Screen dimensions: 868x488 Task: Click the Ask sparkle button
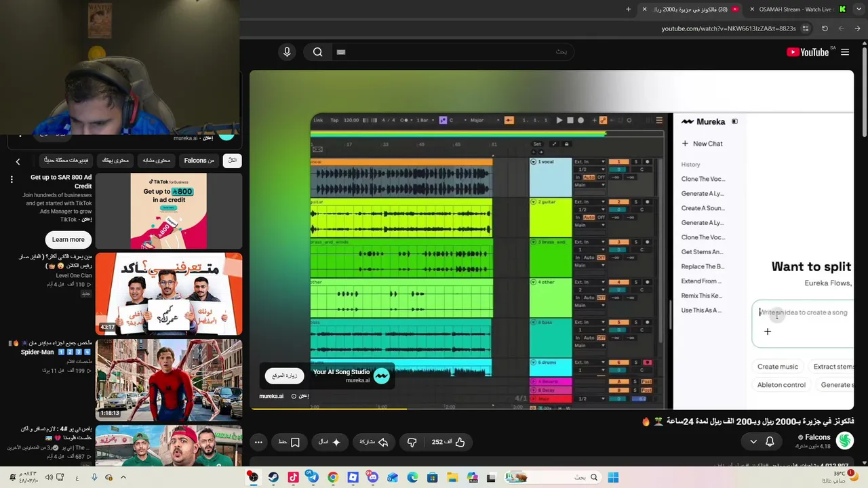tap(330, 442)
